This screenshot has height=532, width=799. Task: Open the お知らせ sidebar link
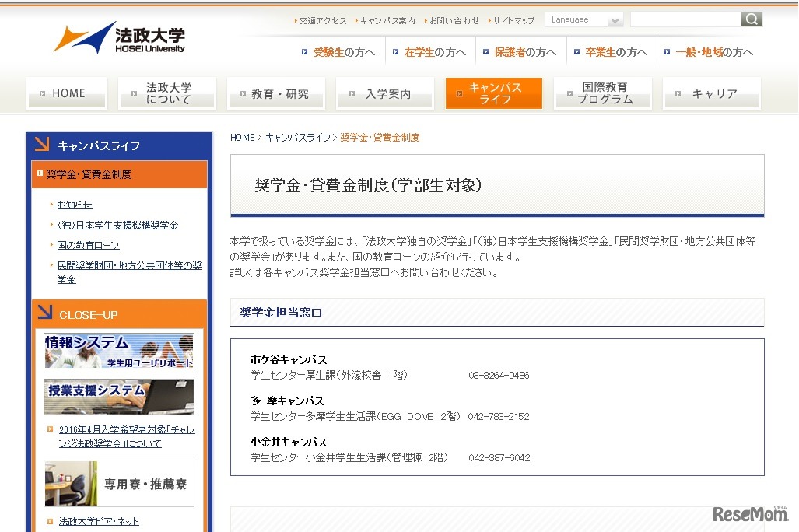74,204
